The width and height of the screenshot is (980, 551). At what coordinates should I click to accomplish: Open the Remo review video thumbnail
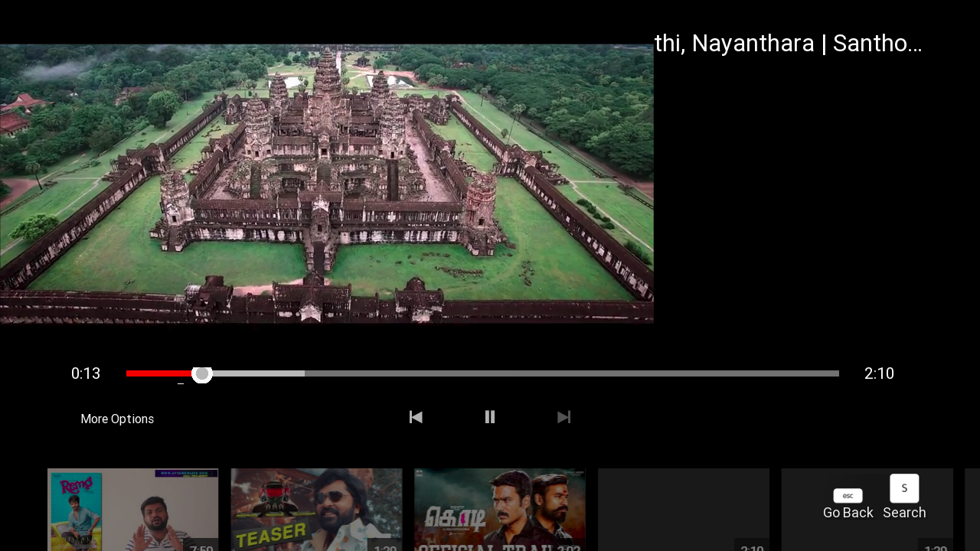pyautogui.click(x=132, y=510)
